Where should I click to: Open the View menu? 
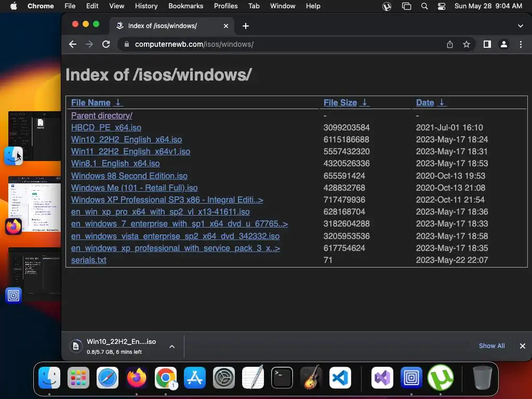click(116, 6)
